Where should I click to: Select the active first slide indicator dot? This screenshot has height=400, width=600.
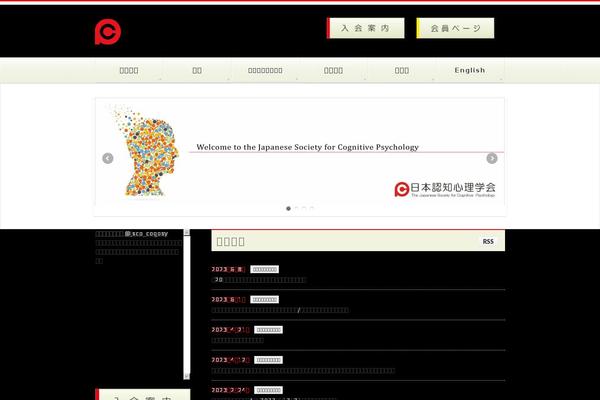289,208
